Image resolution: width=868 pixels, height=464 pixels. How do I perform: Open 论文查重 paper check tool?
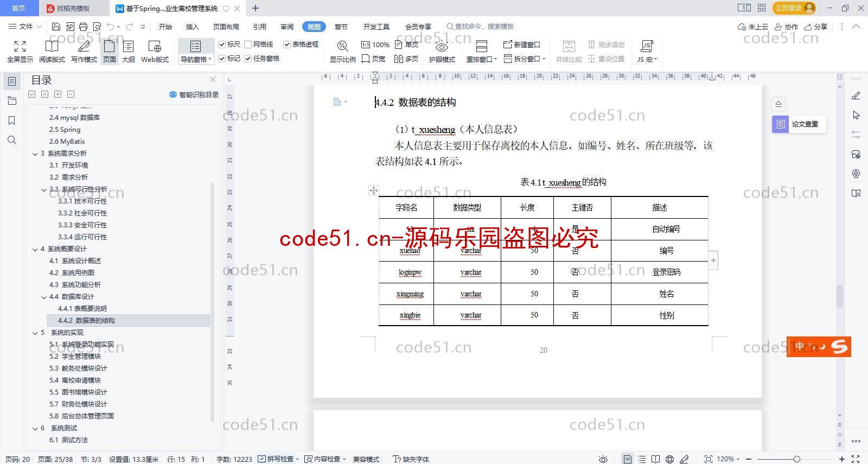point(799,124)
